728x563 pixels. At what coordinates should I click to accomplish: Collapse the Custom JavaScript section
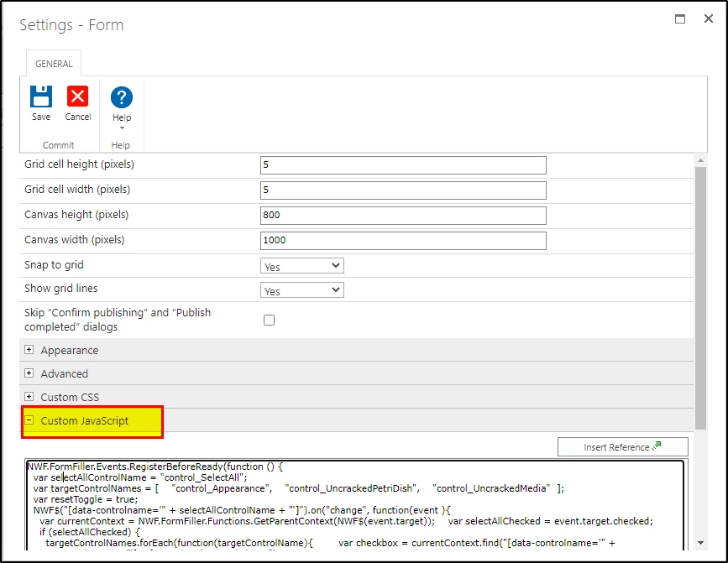[29, 420]
